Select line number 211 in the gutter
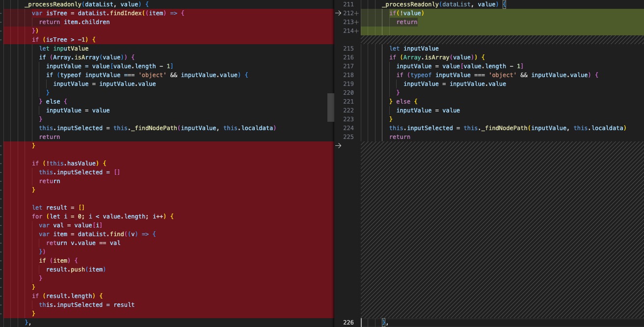This screenshot has height=327, width=644. coord(349,4)
